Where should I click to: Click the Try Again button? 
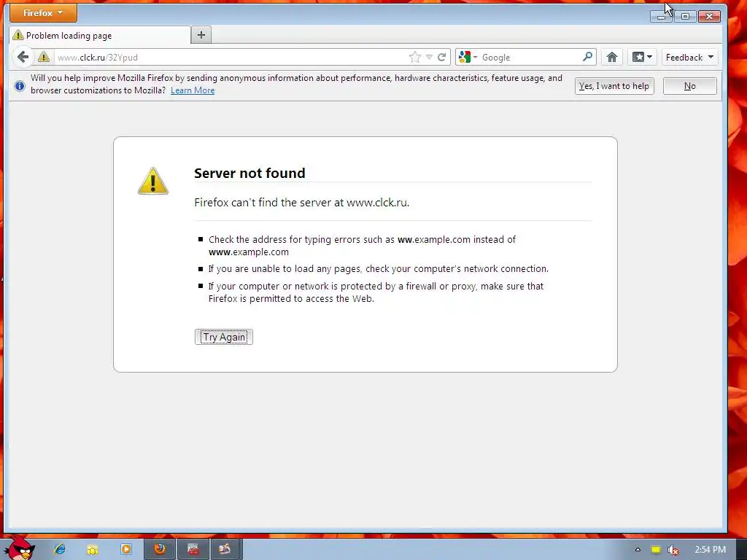pyautogui.click(x=224, y=337)
